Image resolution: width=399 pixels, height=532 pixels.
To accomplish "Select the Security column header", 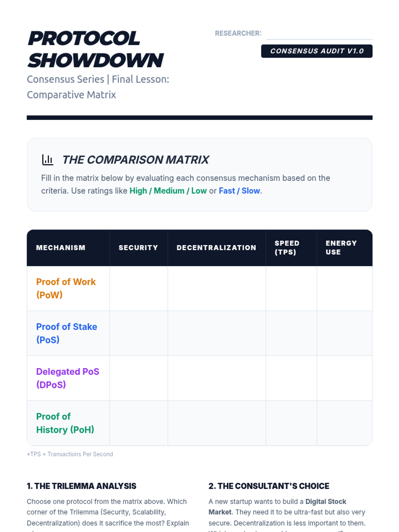I will (139, 248).
